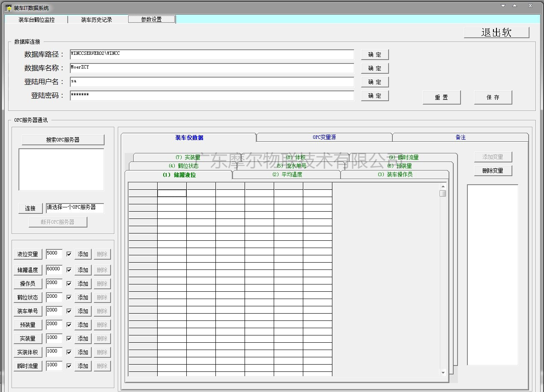Click 添加 in the 预装量 row

point(83,325)
